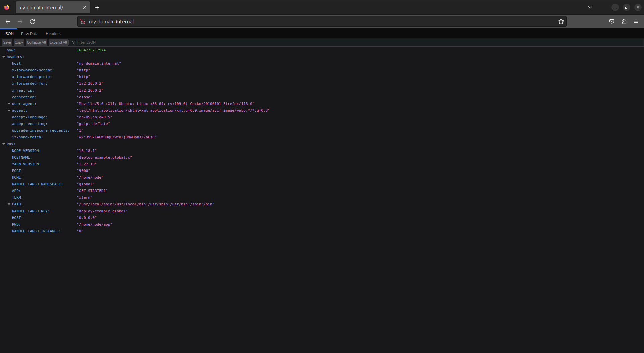Select the NODE_VERSION key
Viewport: 644px width, 353px height.
pyautogui.click(x=26, y=151)
